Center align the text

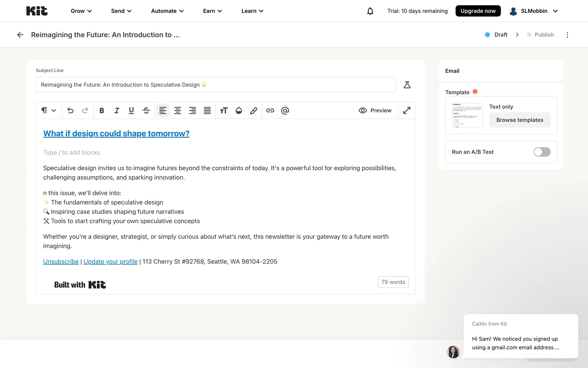178,110
